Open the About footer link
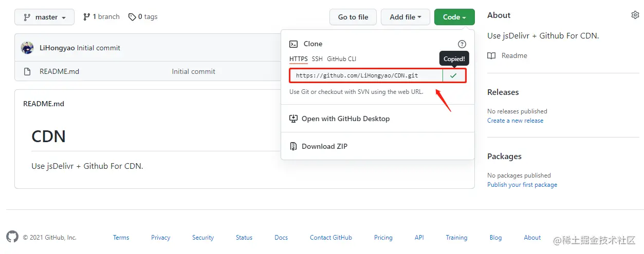644x254 pixels. point(532,238)
